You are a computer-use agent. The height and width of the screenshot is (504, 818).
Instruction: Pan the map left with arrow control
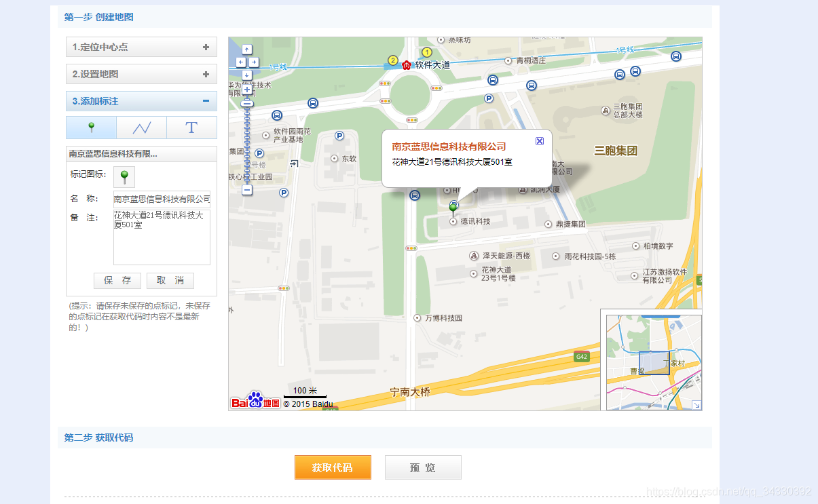pos(240,62)
